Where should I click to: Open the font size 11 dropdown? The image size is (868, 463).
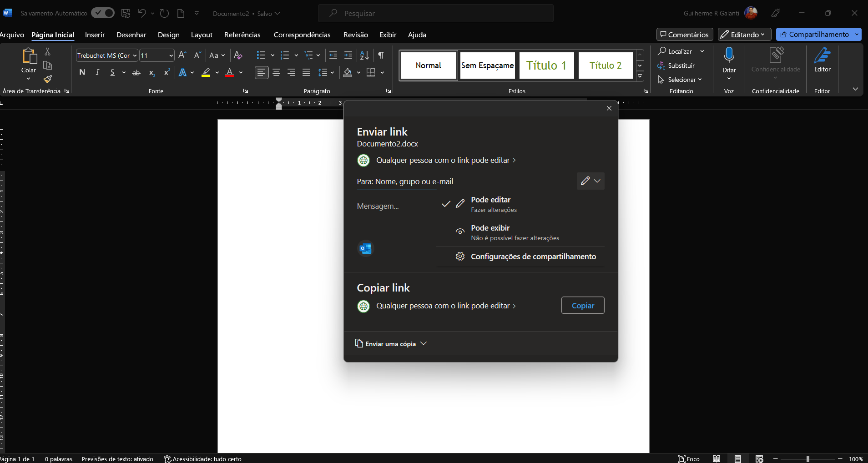click(x=171, y=55)
